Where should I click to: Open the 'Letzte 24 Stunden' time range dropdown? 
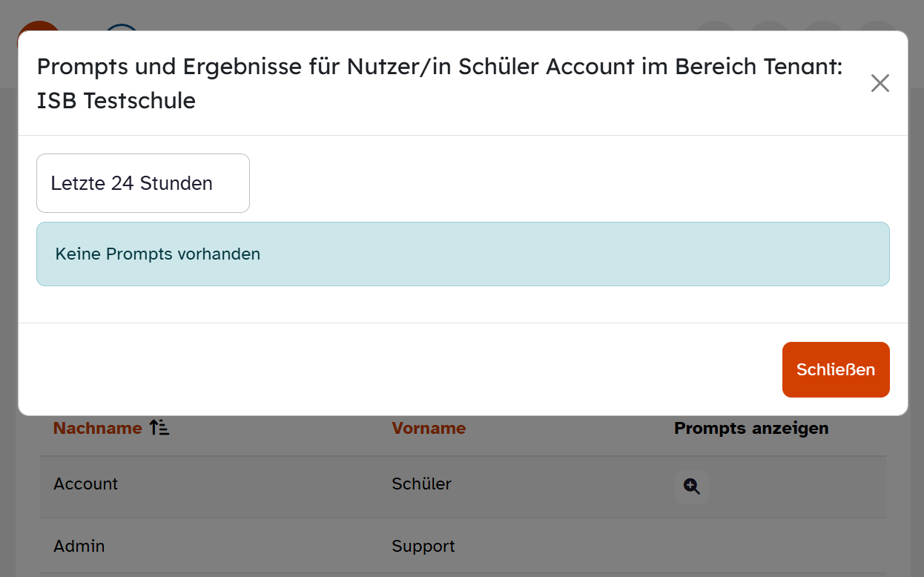point(143,183)
